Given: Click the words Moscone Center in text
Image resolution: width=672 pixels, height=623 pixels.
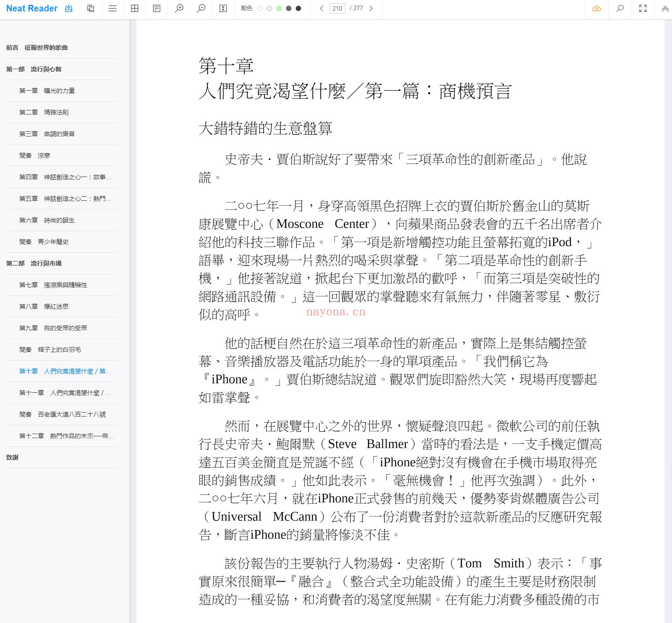Looking at the screenshot, I should (323, 224).
